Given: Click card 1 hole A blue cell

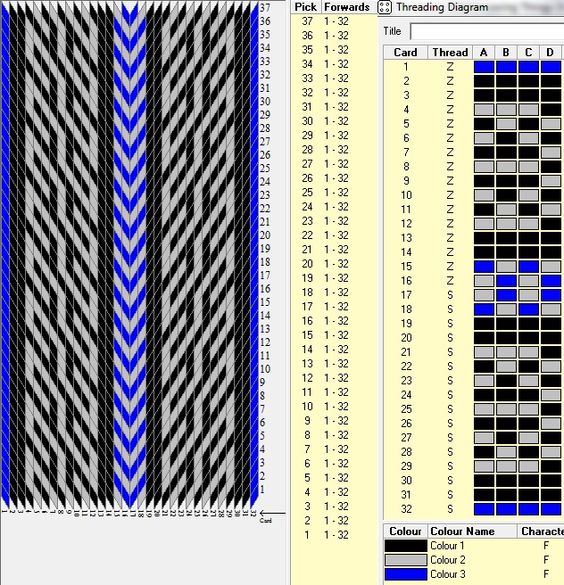Looking at the screenshot, I should [484, 67].
